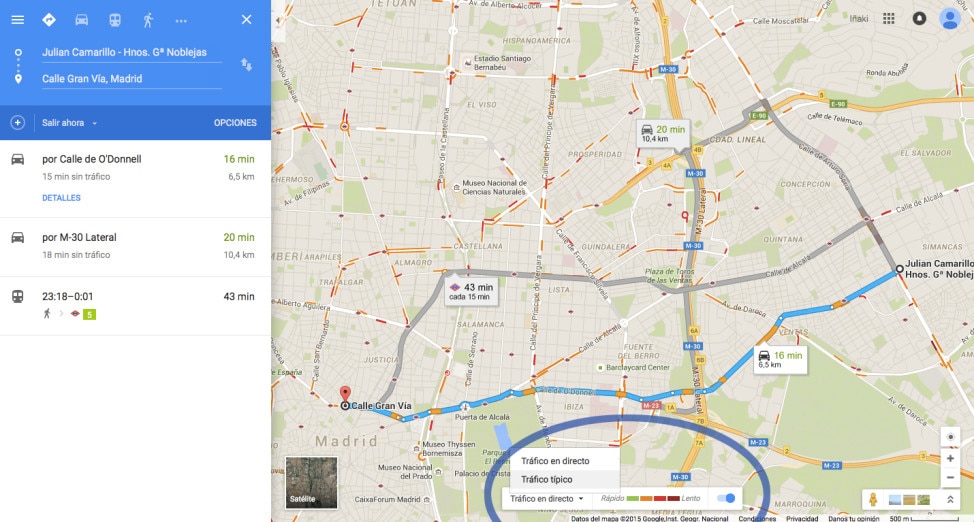Click the my location target button
The image size is (974, 522).
tap(950, 437)
